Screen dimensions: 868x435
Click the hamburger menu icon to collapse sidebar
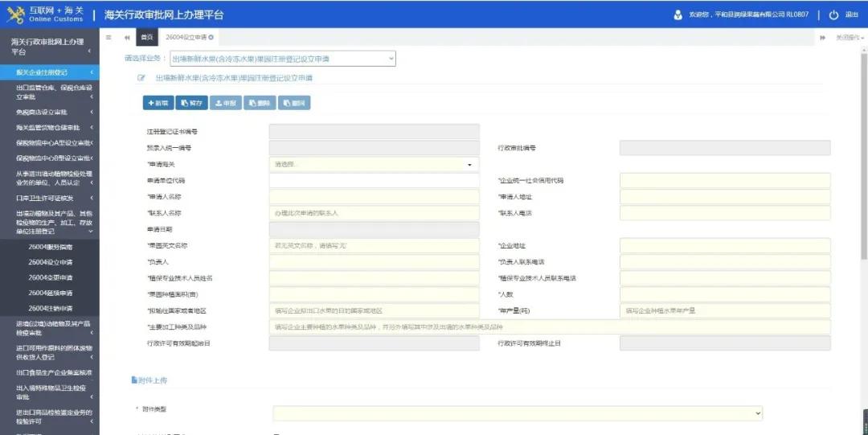point(108,38)
